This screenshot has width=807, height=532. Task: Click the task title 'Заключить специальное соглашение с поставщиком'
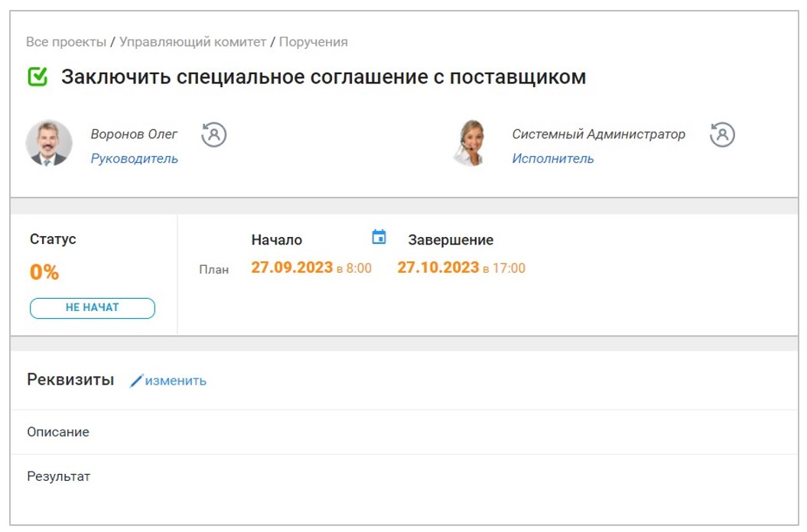pyautogui.click(x=324, y=77)
